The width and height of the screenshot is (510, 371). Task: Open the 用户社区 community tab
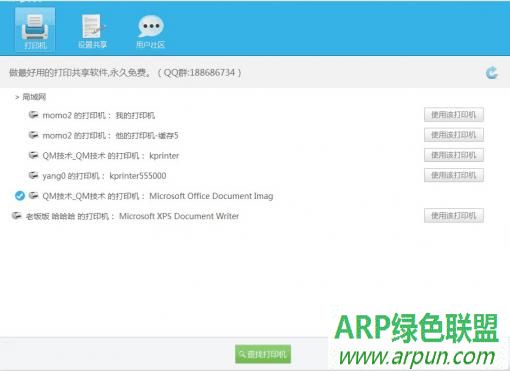tap(151, 31)
